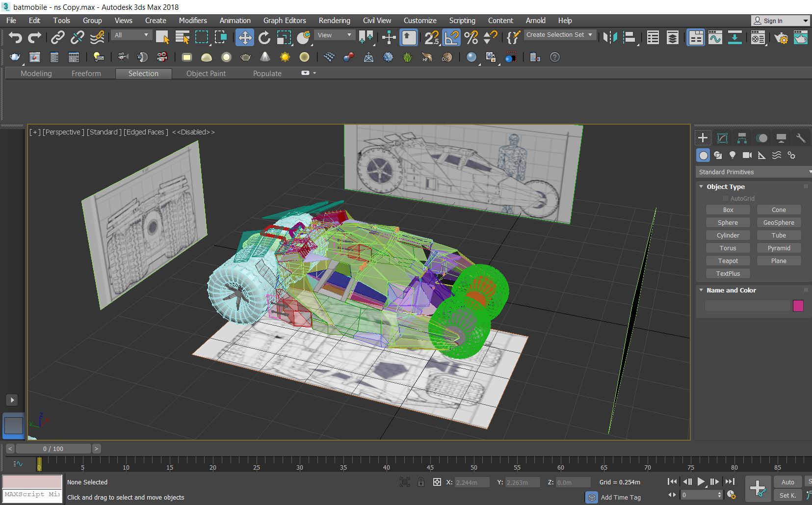Create a Teapot primitive

point(728,261)
